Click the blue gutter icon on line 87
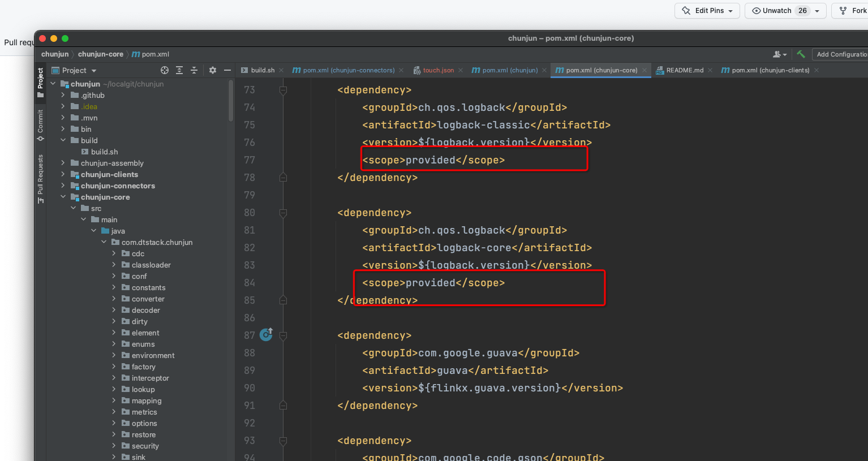Image resolution: width=868 pixels, height=461 pixels. (x=266, y=334)
